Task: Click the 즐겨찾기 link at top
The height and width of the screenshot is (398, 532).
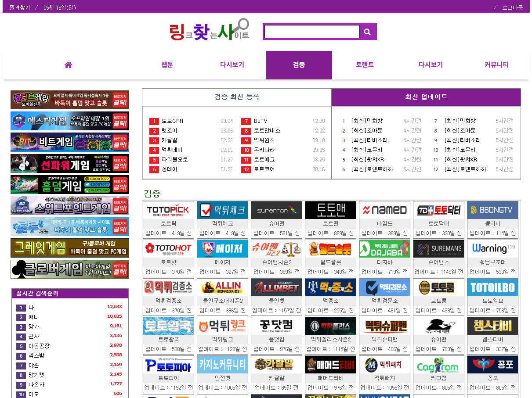Action: pyautogui.click(x=20, y=7)
